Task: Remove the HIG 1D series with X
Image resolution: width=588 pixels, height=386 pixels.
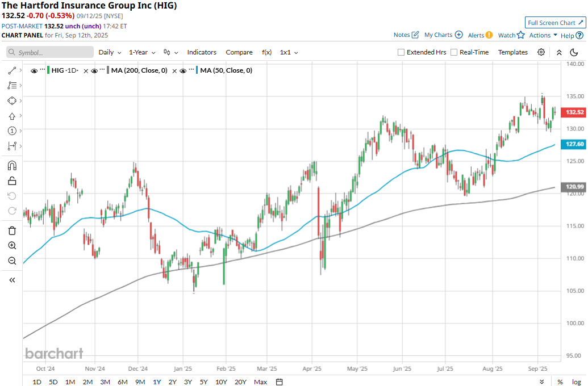Action: pos(86,71)
